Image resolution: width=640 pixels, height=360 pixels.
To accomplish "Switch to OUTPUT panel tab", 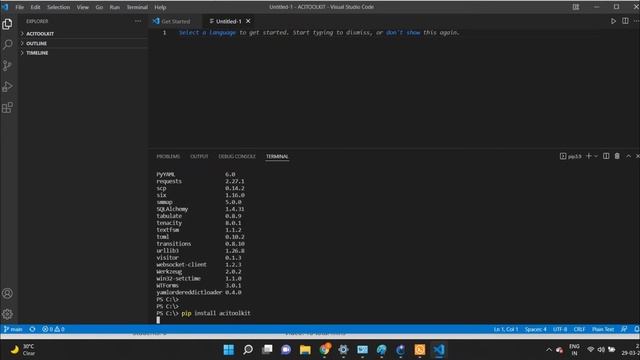I will pos(199,156).
